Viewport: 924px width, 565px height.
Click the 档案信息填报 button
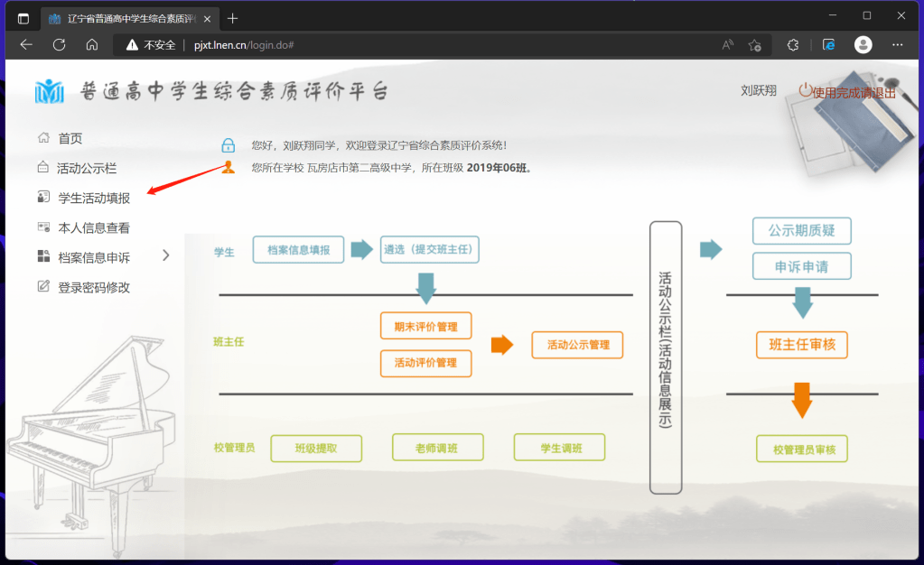[299, 250]
